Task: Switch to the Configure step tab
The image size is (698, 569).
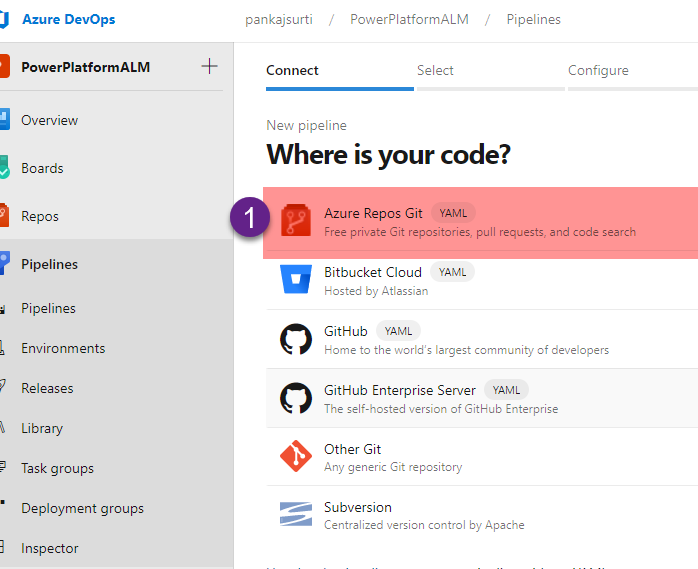Action: tap(598, 71)
